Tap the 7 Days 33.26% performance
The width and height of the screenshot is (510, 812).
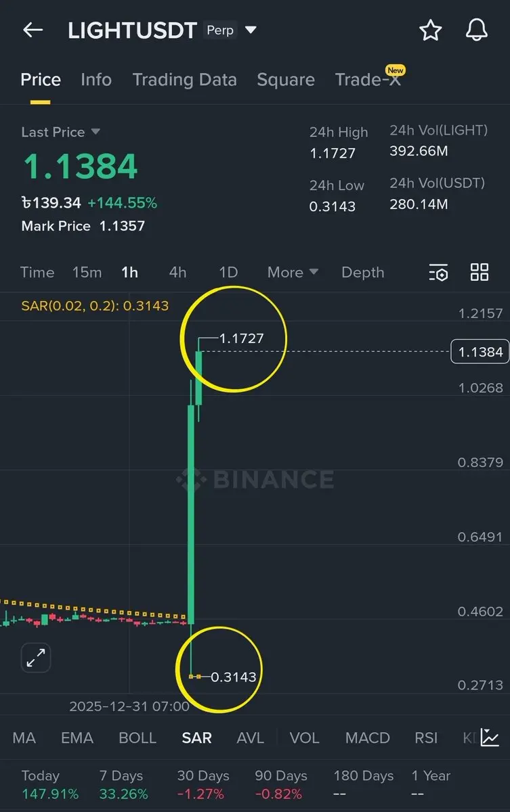[123, 785]
